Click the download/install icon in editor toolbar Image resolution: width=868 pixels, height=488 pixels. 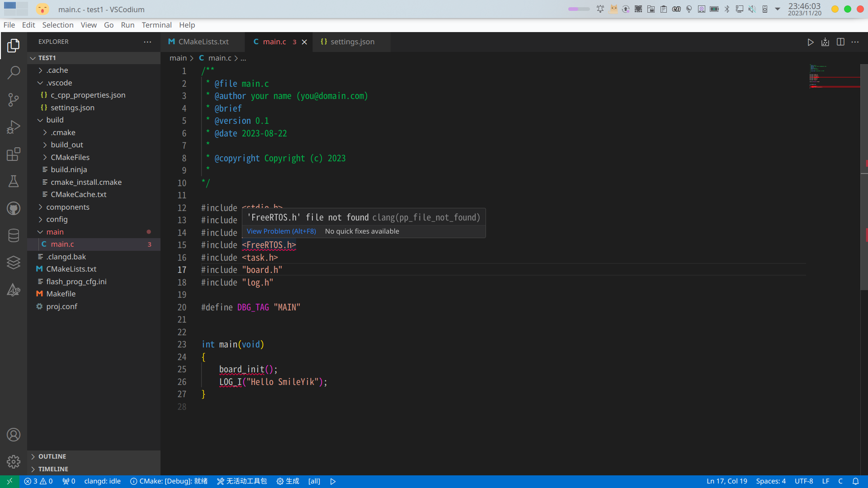coord(826,42)
